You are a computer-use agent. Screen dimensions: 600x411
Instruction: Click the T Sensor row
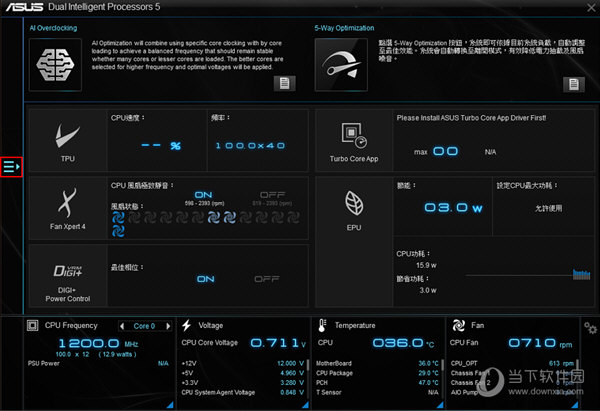pyautogui.click(x=377, y=392)
